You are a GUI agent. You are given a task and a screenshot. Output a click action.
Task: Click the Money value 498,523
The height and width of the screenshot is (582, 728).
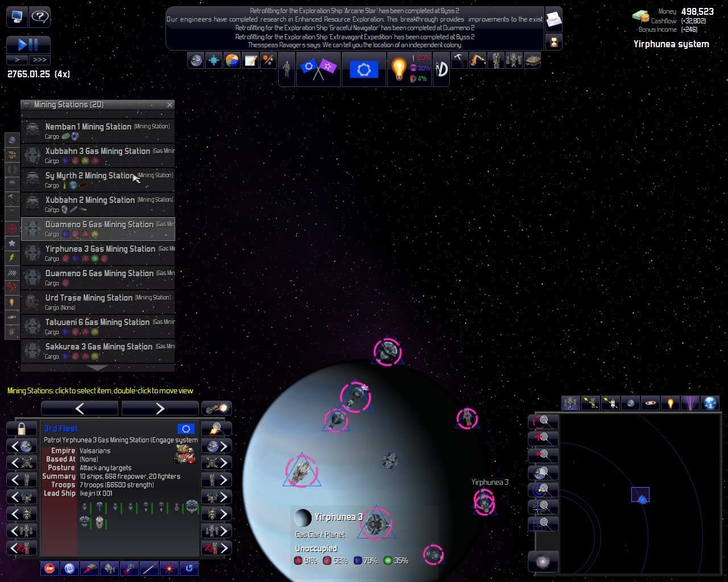click(x=697, y=11)
